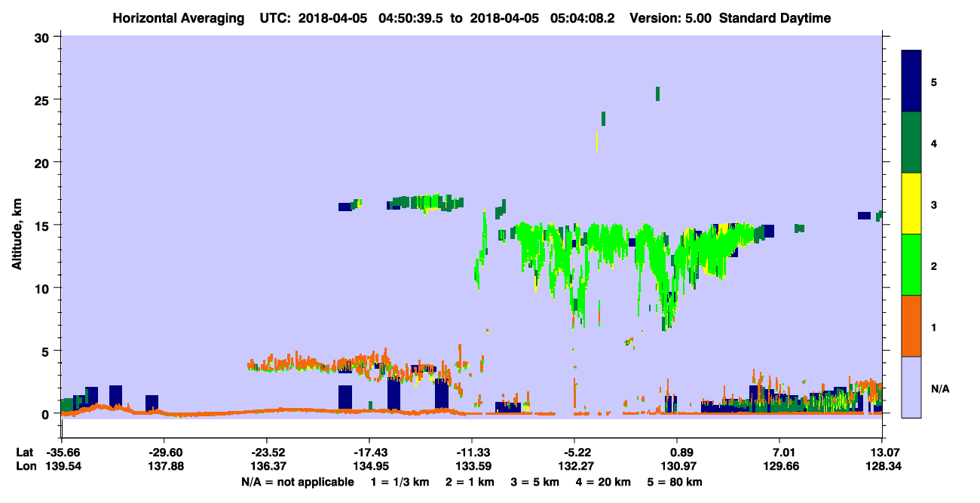Click the latitude value -23.52
This screenshot has width=980, height=503.
tap(267, 452)
